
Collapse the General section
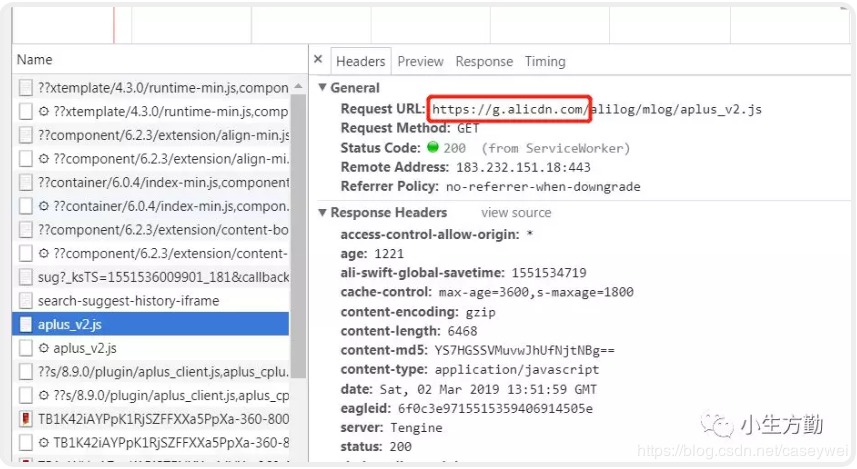point(322,87)
